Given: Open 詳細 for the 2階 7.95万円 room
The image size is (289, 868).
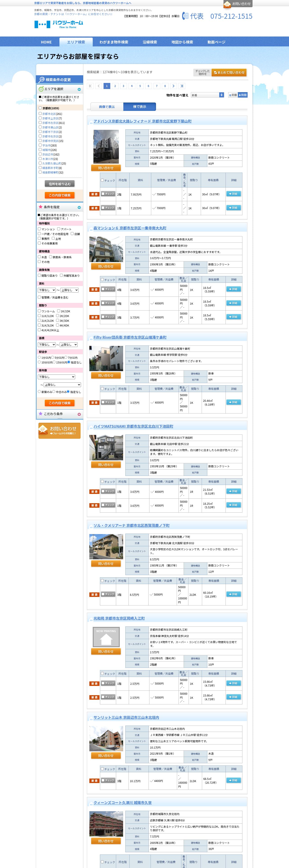Looking at the screenshot, I should (234, 194).
